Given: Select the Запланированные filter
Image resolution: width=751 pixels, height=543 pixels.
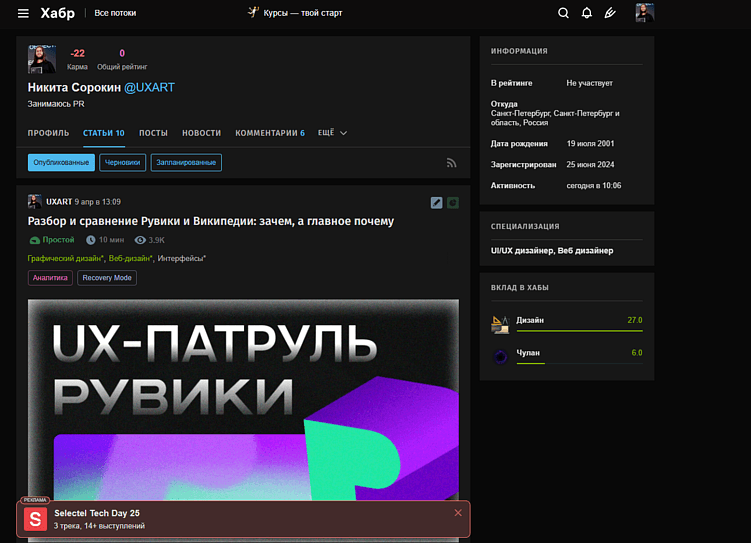Looking at the screenshot, I should [186, 163].
